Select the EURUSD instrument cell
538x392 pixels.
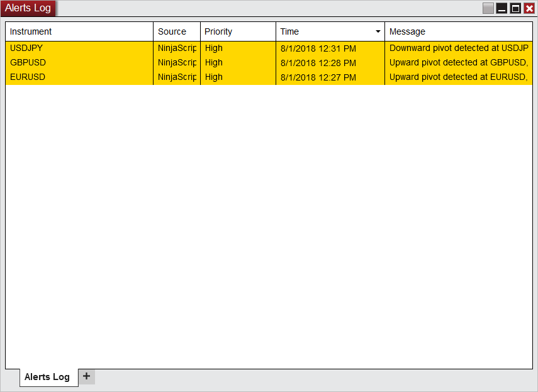[79, 77]
